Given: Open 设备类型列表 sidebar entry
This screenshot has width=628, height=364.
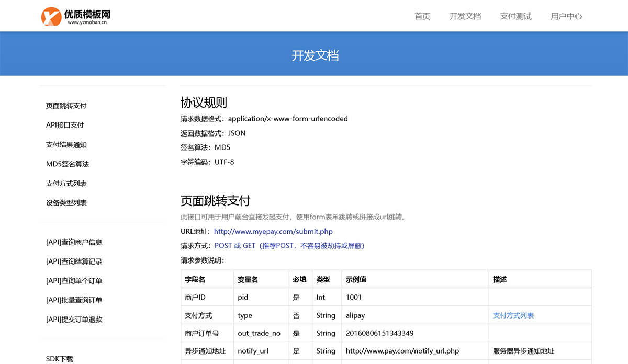Looking at the screenshot, I should point(66,203).
